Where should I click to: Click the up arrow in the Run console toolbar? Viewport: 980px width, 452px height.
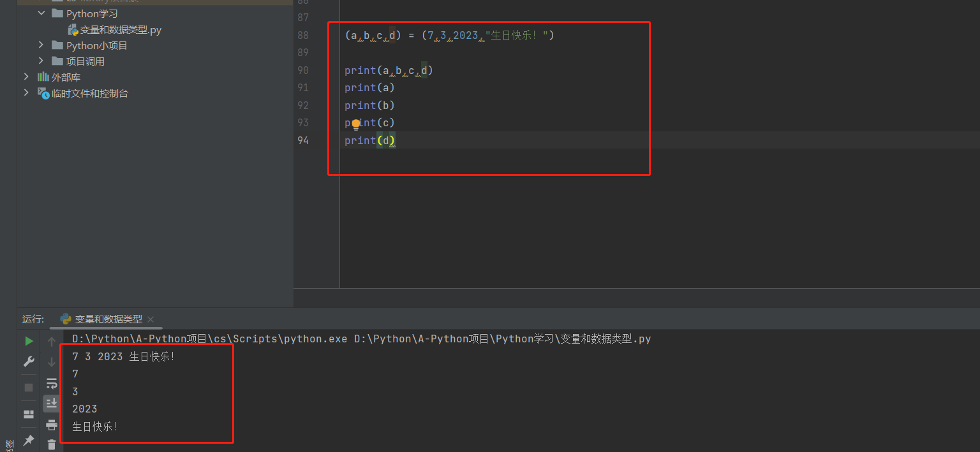[52, 342]
